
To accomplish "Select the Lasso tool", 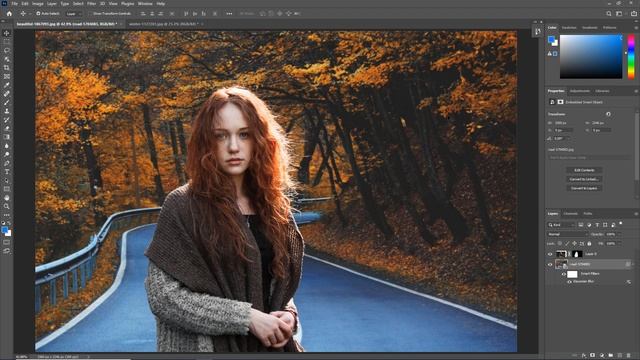I will 7,50.
